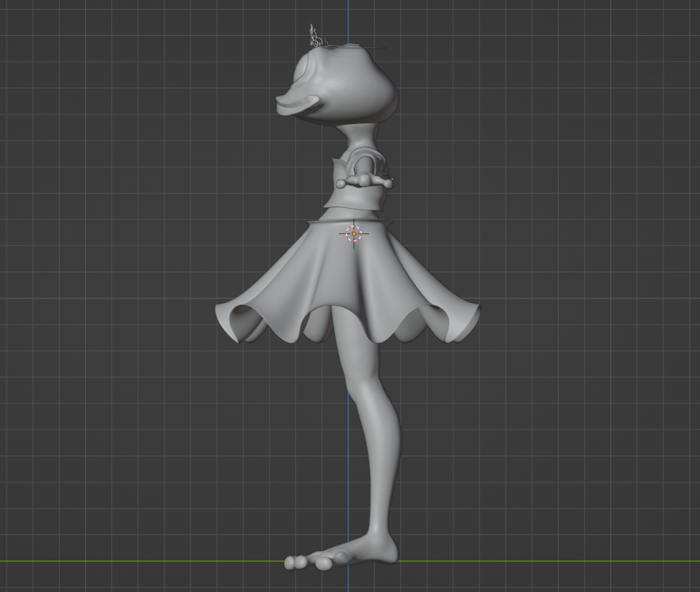Click the character's thin neck
700x592 pixels.
coord(362,138)
